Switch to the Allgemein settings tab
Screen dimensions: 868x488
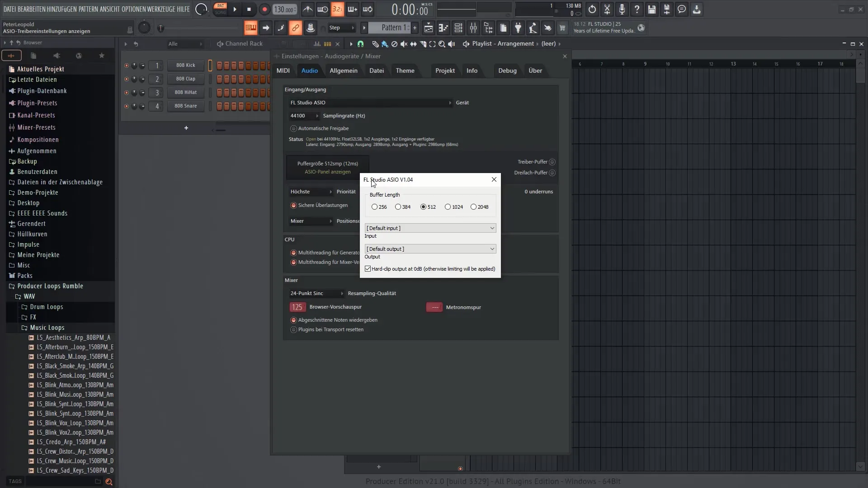[344, 70]
